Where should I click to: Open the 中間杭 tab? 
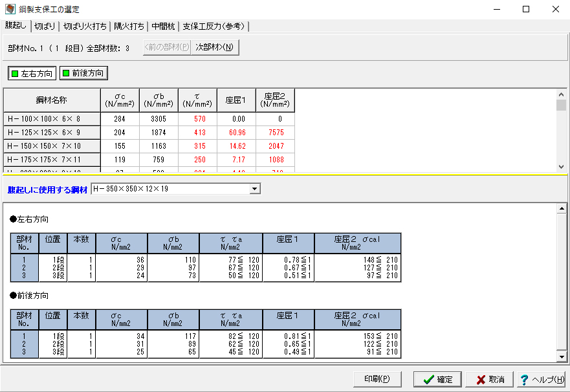pos(163,27)
